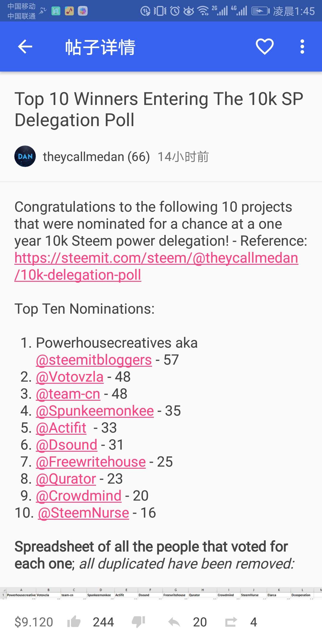
Task: Visit the @Votovzla link
Action: point(70,377)
